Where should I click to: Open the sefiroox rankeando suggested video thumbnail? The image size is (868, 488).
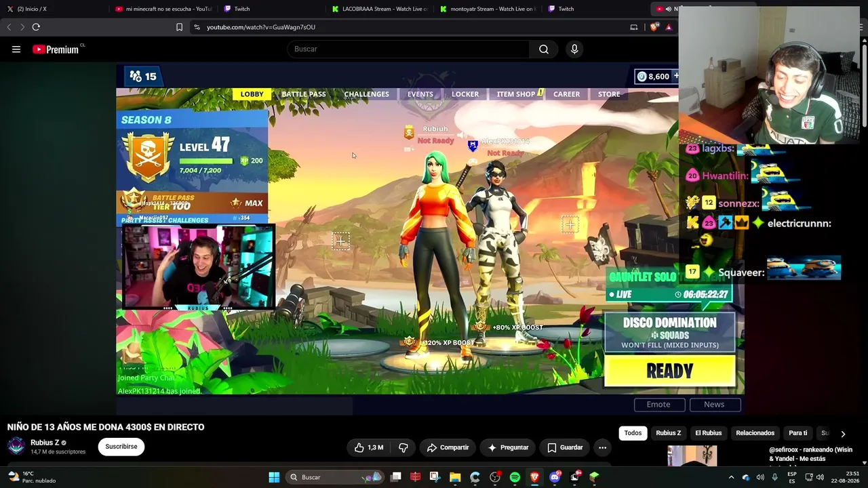click(692, 456)
